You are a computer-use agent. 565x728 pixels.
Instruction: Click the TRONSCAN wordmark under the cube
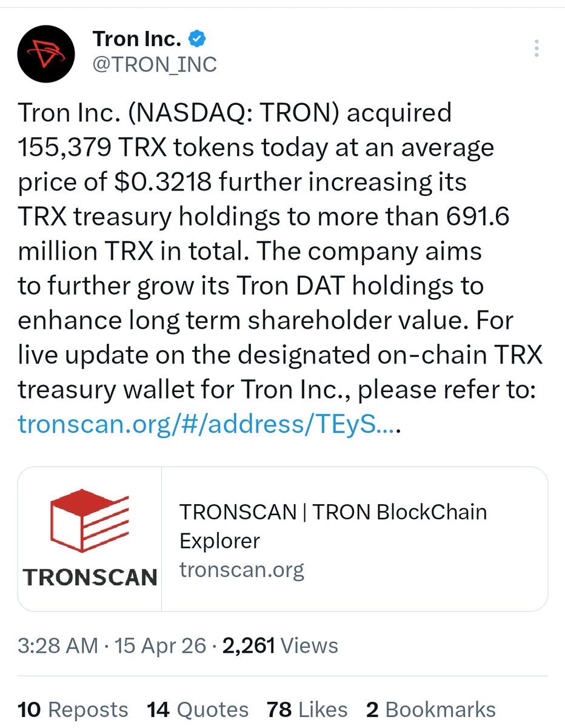90,577
